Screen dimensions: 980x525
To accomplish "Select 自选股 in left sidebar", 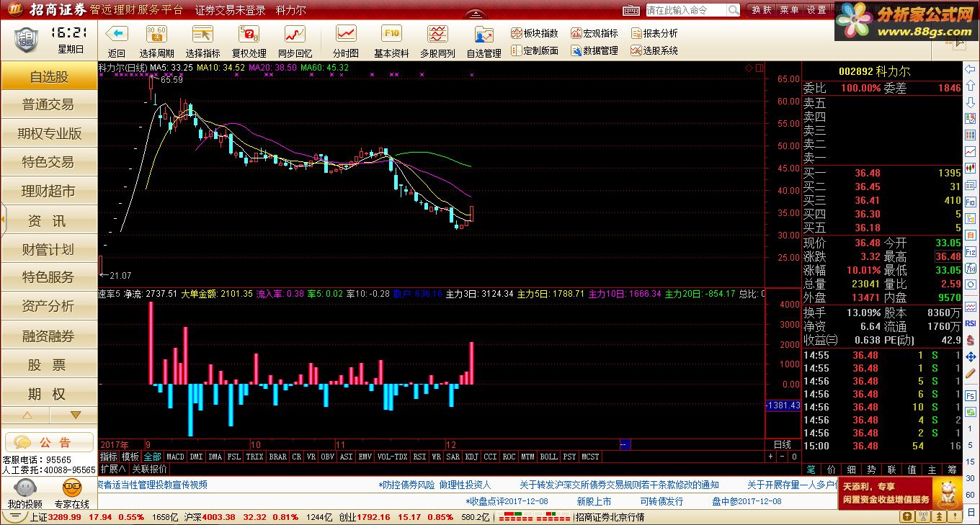I will point(49,76).
